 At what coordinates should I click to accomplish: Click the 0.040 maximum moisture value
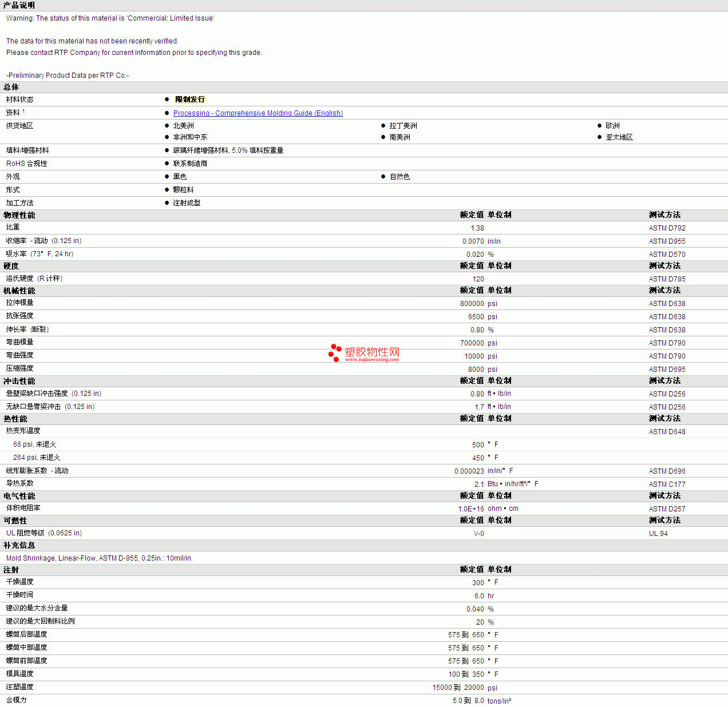pyautogui.click(x=475, y=609)
